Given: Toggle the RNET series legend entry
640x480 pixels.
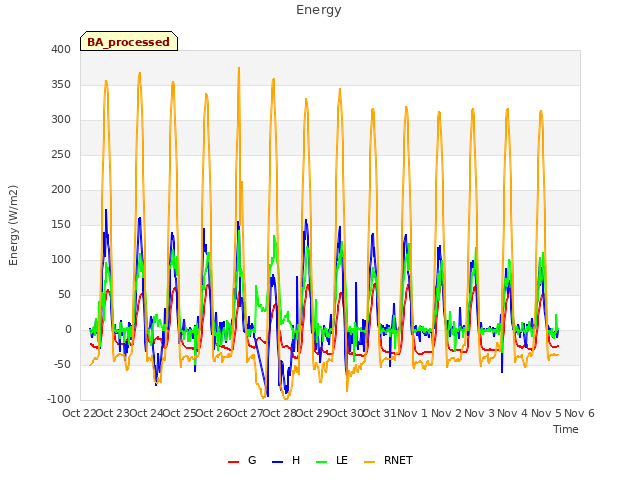Looking at the screenshot, I should 389,460.
